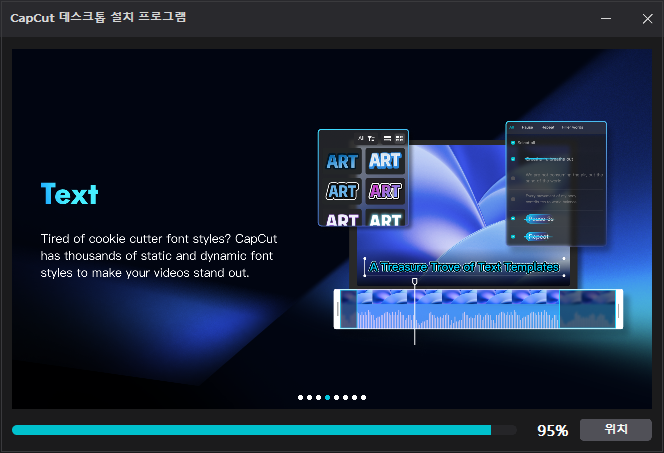Click the installation progress bar

[264, 430]
